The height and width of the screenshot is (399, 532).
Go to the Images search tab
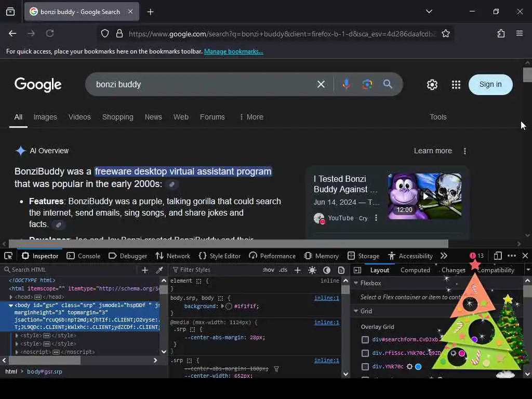45,117
